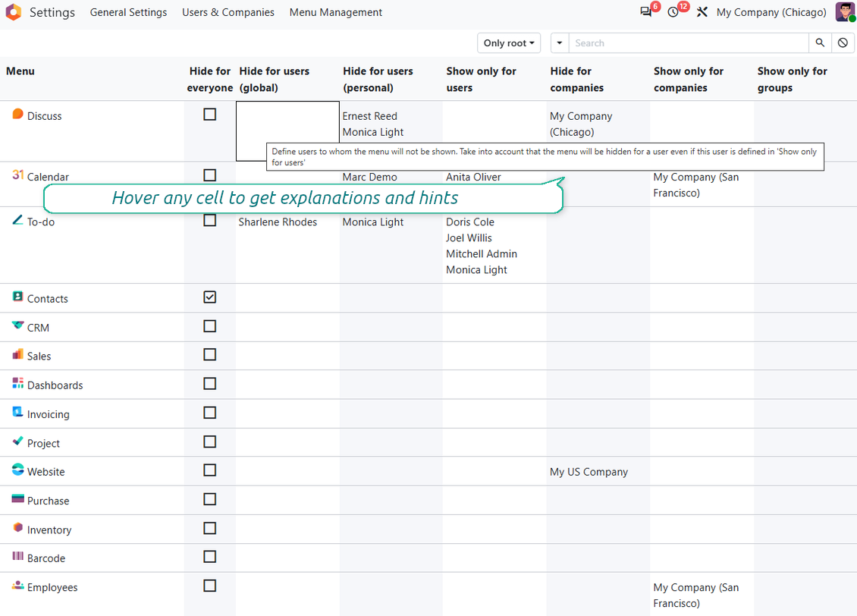Viewport: 857px width, 616px height.
Task: Select Marc Demo in Calendar row
Action: (x=369, y=177)
